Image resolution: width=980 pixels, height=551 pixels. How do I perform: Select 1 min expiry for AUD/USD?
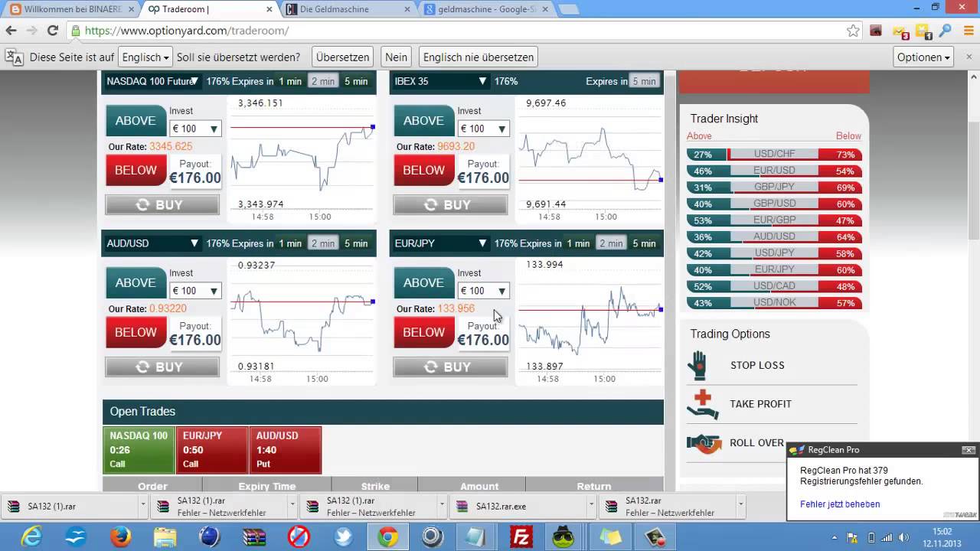[290, 243]
